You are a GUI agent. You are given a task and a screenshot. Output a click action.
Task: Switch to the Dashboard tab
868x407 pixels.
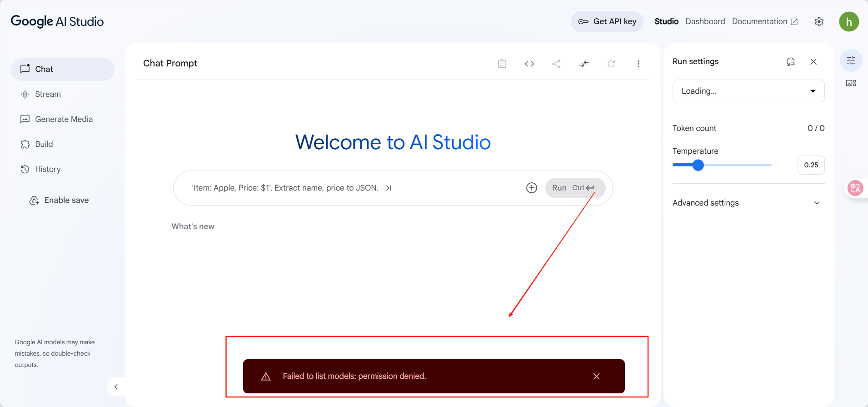tap(705, 21)
